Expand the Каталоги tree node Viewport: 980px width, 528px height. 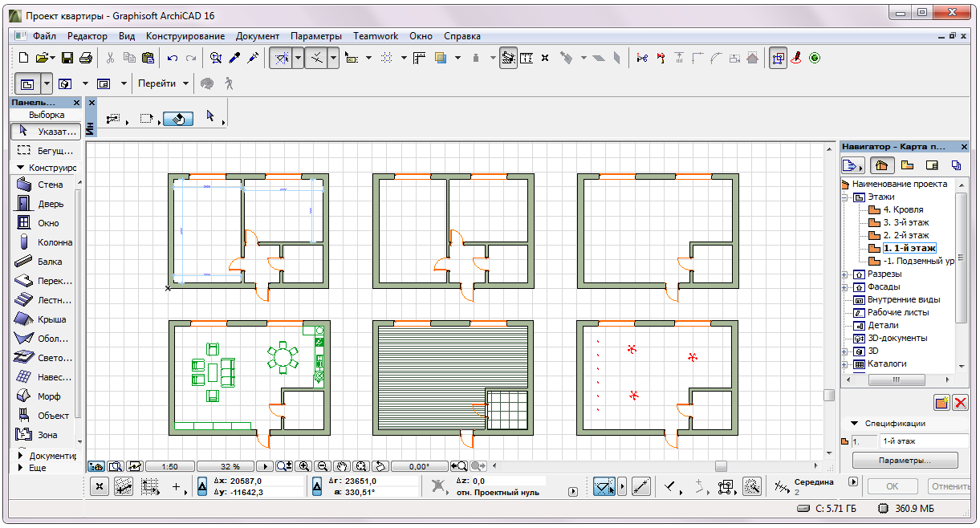click(844, 364)
